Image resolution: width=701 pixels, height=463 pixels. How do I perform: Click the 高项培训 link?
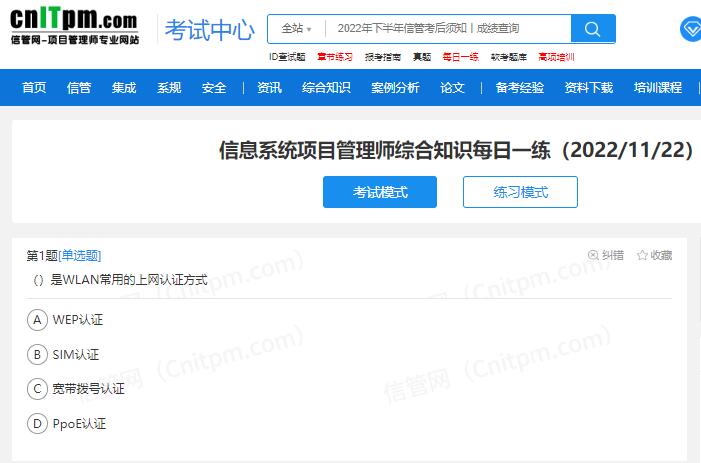pos(556,57)
